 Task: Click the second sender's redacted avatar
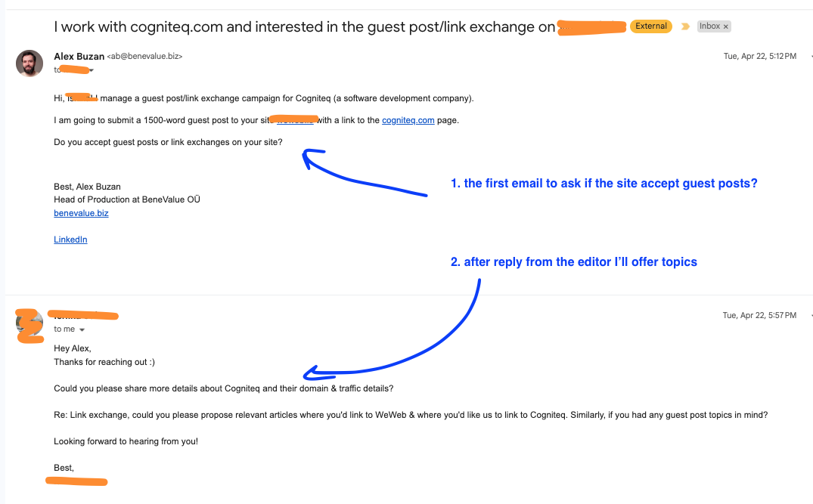[29, 326]
